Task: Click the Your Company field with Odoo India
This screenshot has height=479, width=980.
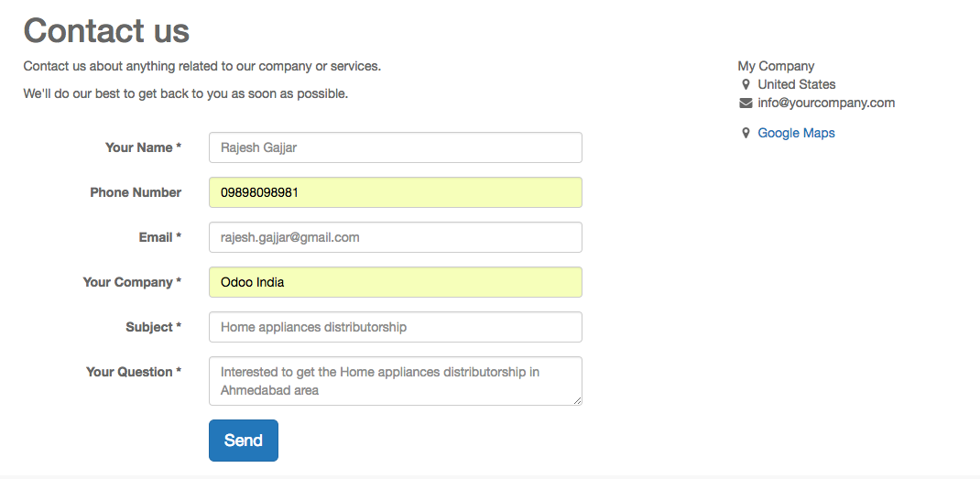Action: tap(395, 282)
